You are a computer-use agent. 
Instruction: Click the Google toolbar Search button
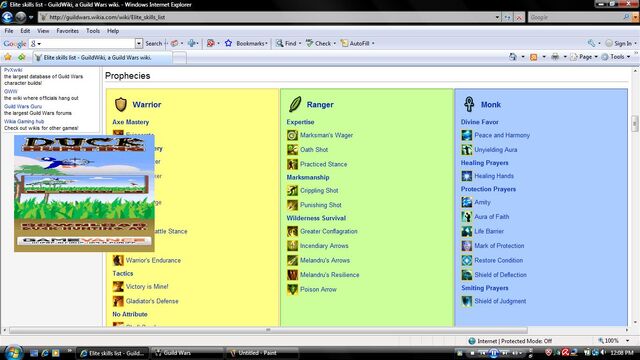coord(153,43)
